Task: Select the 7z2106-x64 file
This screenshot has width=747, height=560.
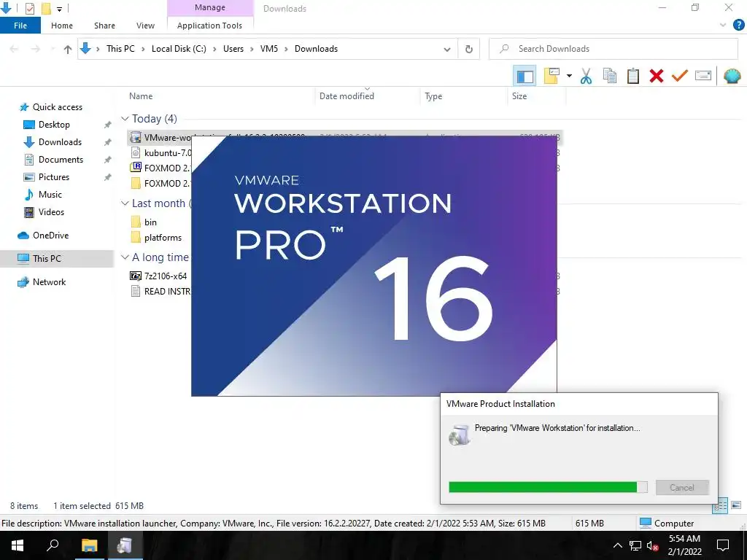Action: (159, 276)
